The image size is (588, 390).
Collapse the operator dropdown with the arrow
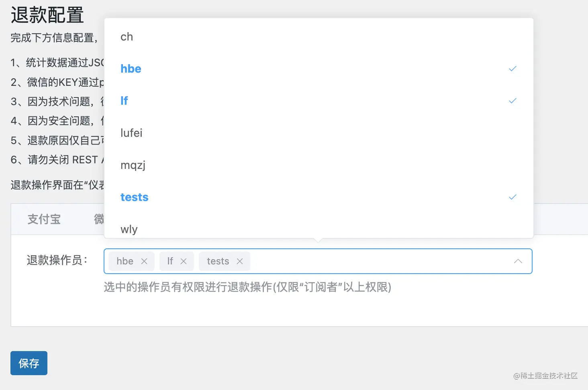pos(518,261)
